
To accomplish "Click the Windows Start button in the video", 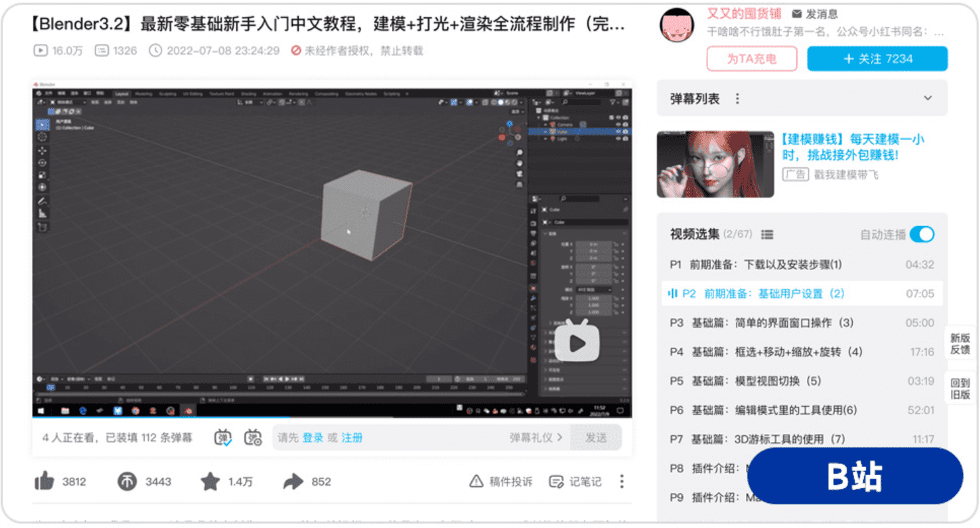I will 40,410.
